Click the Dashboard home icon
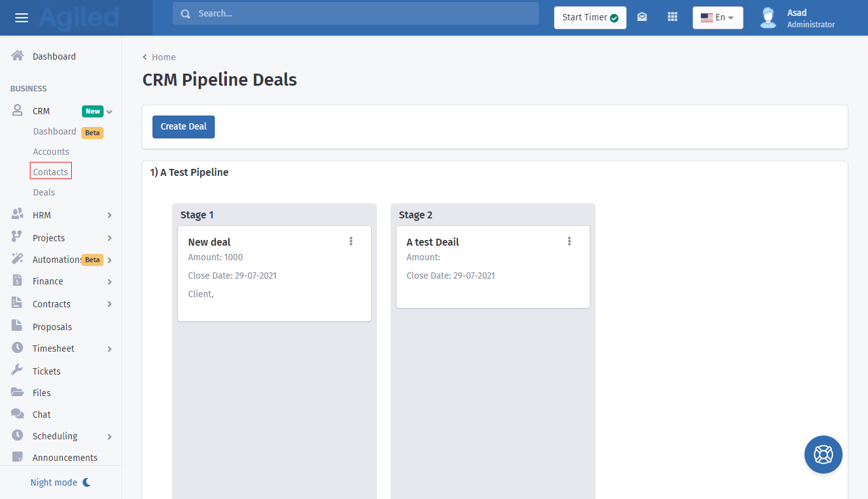Image resolution: width=868 pixels, height=499 pixels. (x=18, y=56)
